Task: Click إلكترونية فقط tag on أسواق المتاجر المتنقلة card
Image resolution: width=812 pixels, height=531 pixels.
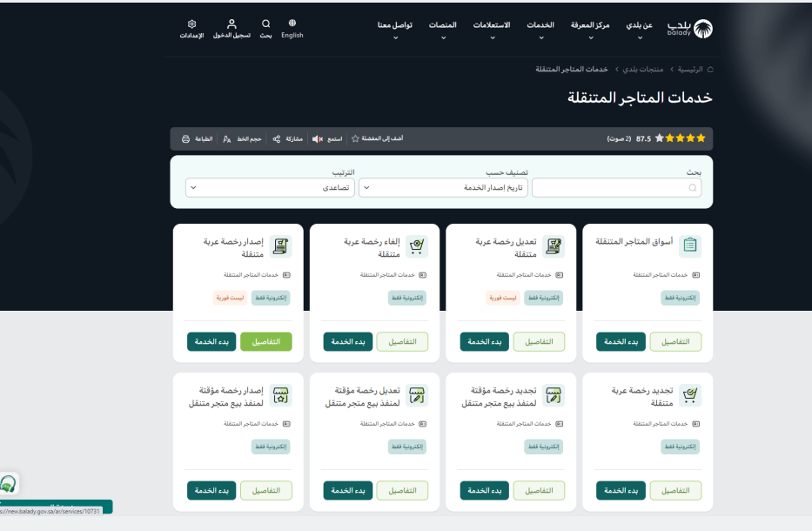Action: [x=680, y=298]
